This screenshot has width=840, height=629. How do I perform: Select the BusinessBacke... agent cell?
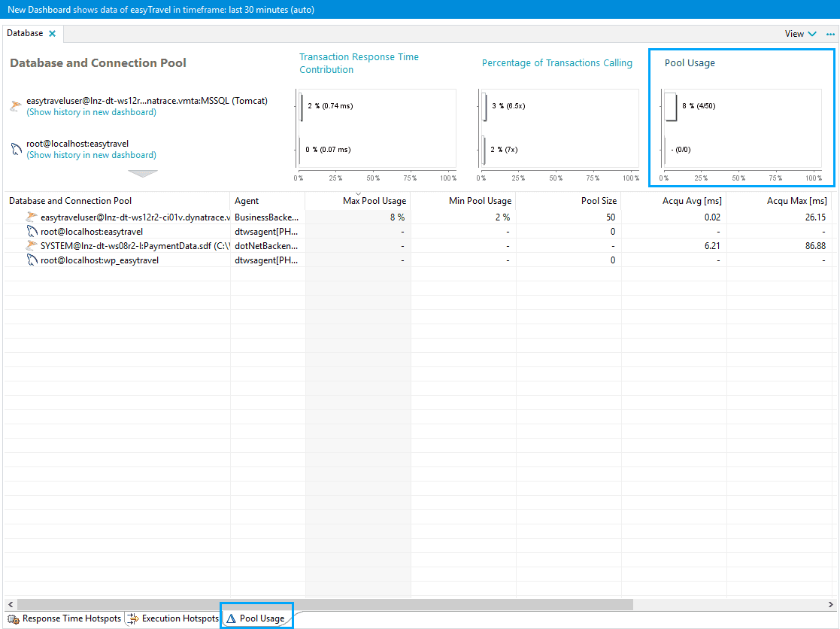[267, 217]
